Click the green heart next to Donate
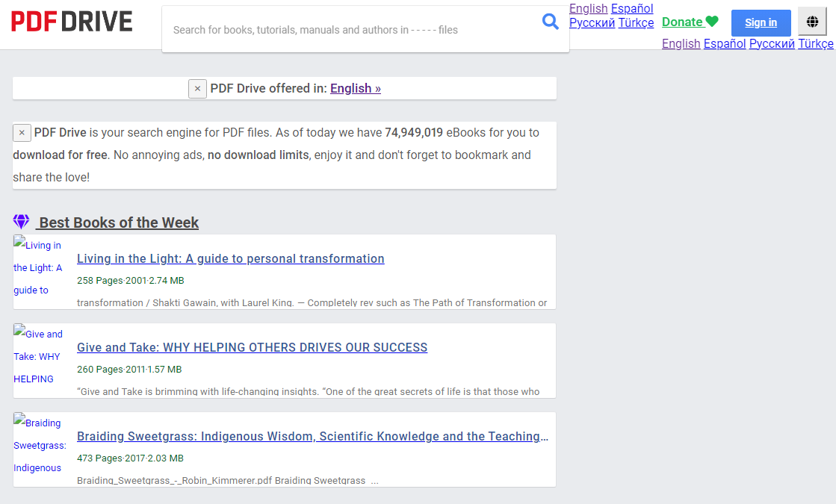836x504 pixels. 712,22
